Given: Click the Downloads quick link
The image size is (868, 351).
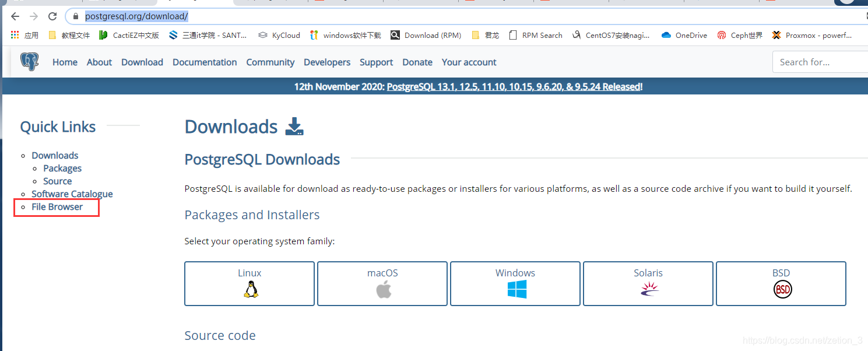Looking at the screenshot, I should coord(55,156).
